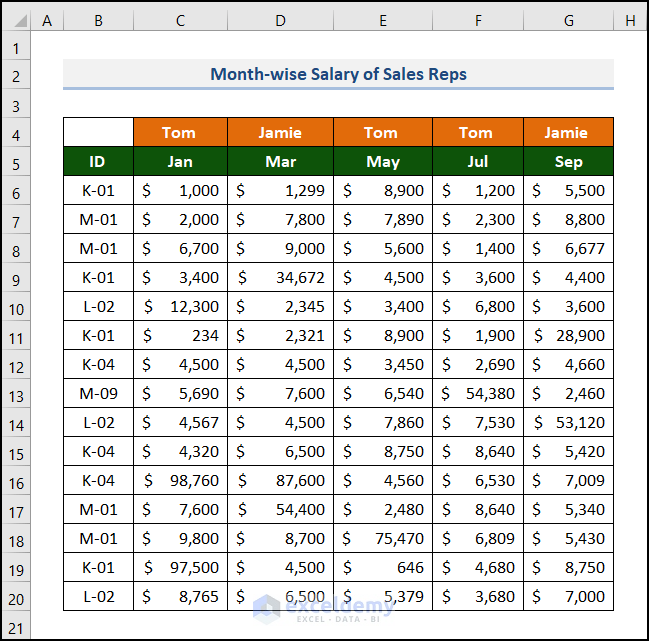The width and height of the screenshot is (649, 641).
Task: Select column H header
Action: (630, 20)
